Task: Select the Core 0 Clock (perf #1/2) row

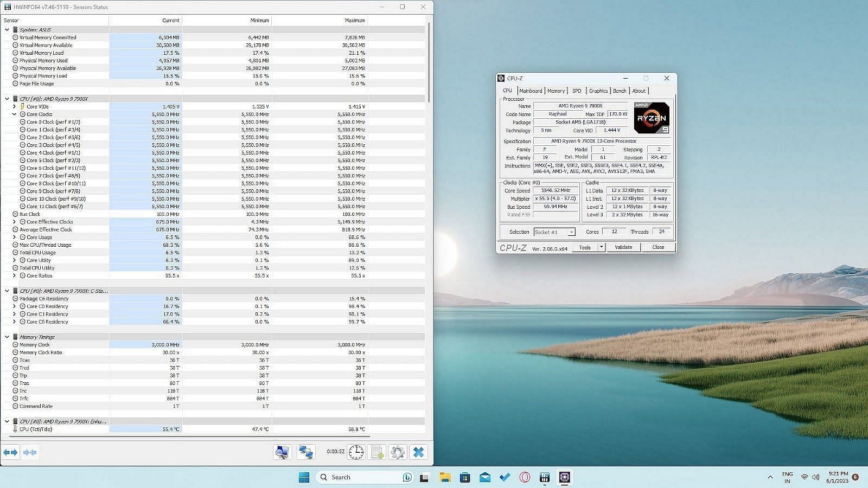Action: 213,122
